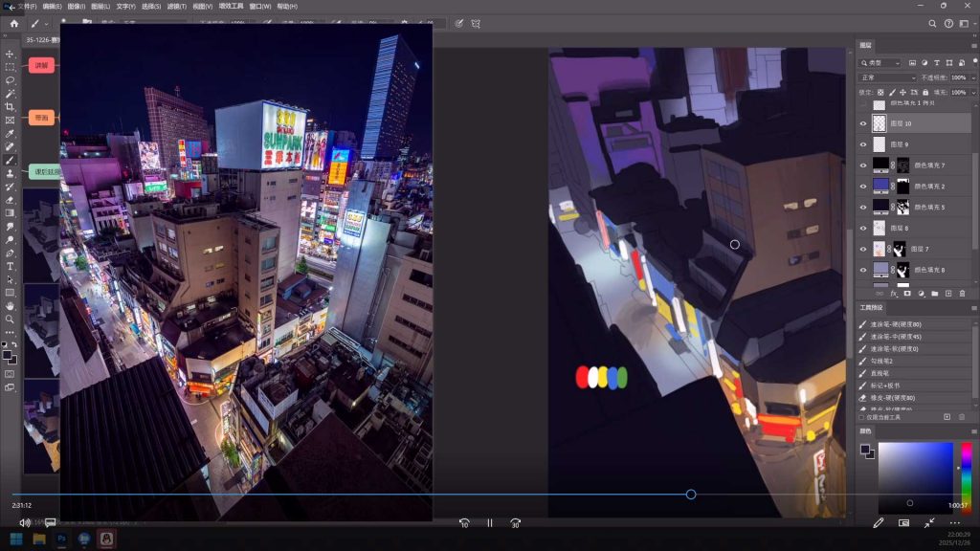Open the 窗口(W) menu
Viewport: 980px width, 551px height.
click(259, 6)
